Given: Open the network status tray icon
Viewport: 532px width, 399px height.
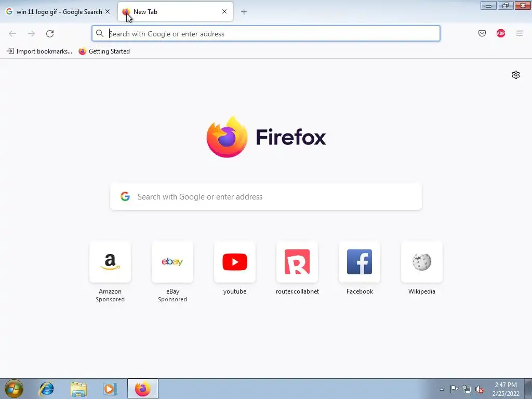Looking at the screenshot, I should click(467, 389).
